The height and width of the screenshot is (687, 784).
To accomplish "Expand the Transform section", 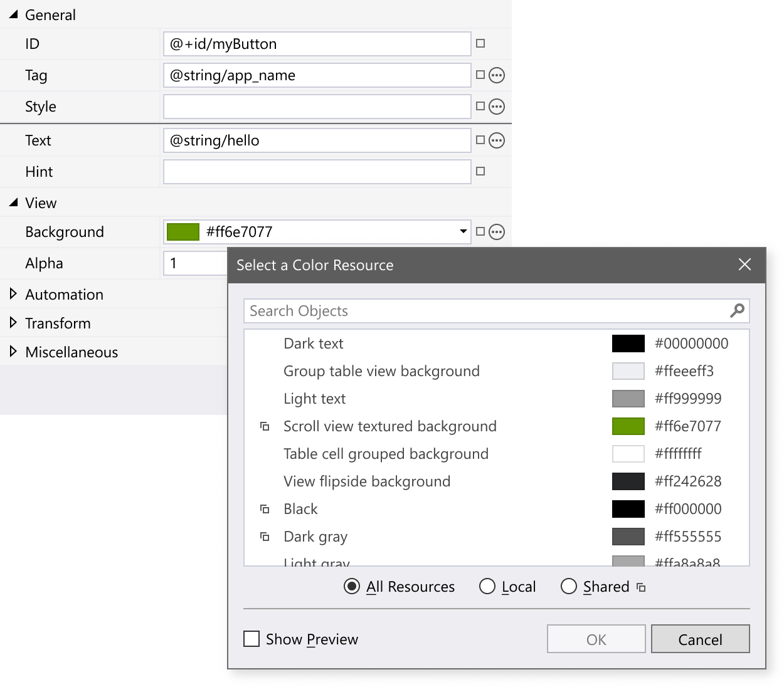I will click(13, 323).
